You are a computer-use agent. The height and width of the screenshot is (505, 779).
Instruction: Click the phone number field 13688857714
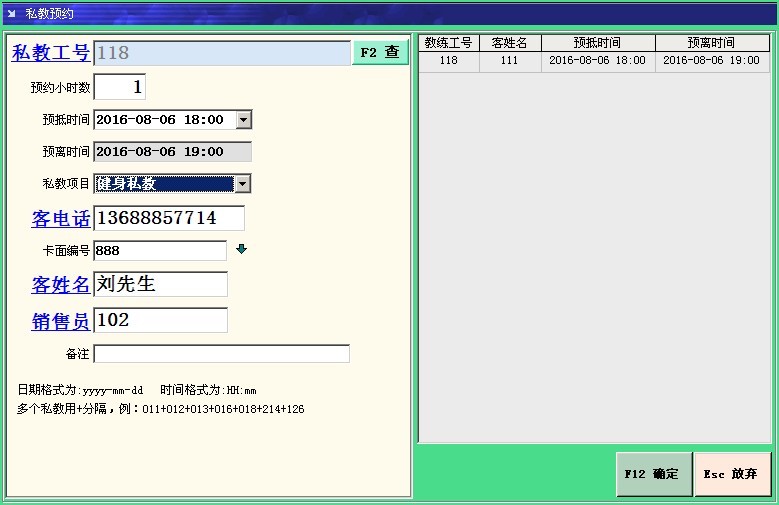(169, 218)
